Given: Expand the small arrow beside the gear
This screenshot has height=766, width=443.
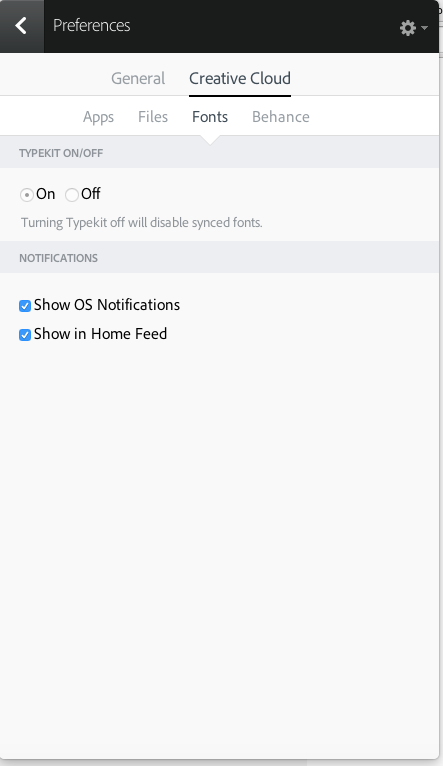Looking at the screenshot, I should tap(424, 28).
